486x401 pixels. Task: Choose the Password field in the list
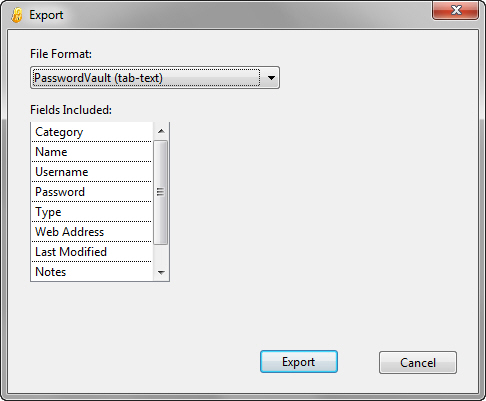pos(92,192)
